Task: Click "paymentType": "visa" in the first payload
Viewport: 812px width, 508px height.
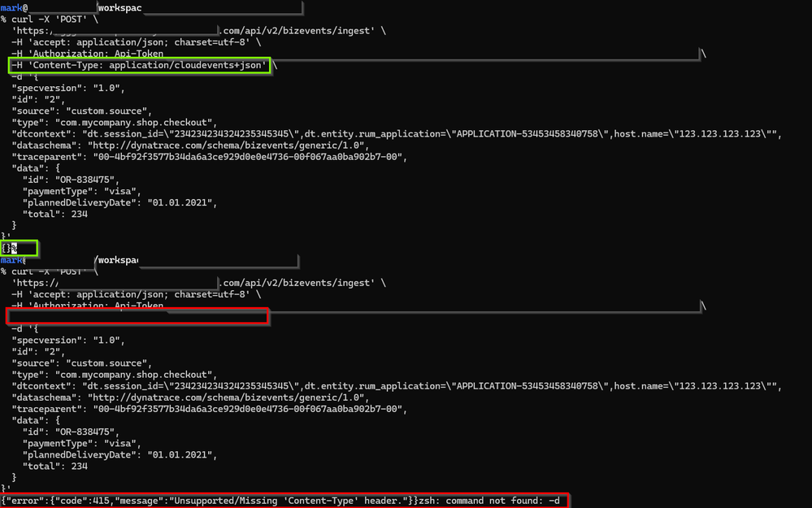Action: tap(81, 192)
